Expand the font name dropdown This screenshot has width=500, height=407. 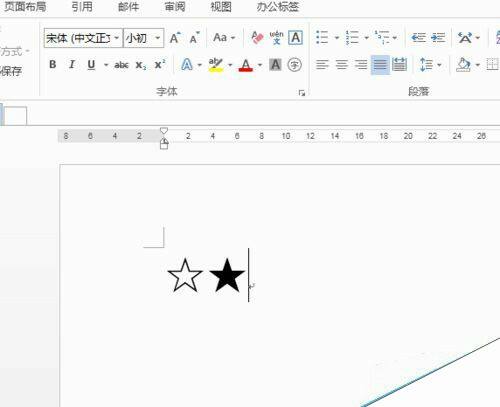pyautogui.click(x=117, y=38)
